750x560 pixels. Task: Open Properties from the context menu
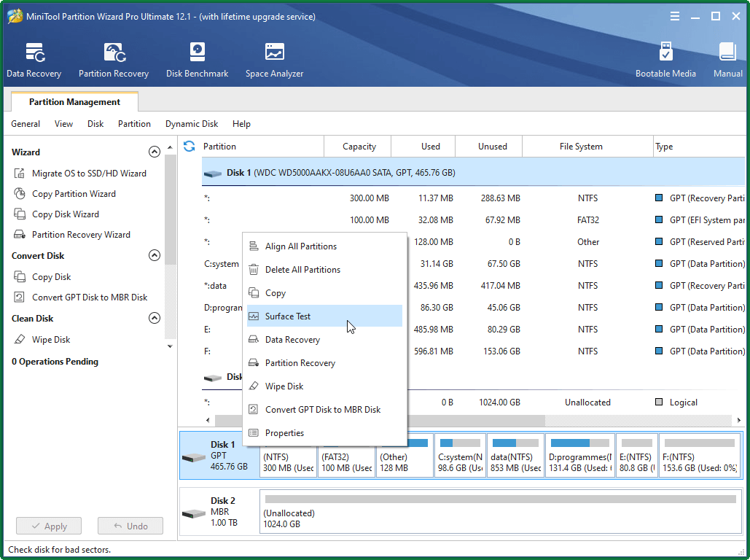324,433
